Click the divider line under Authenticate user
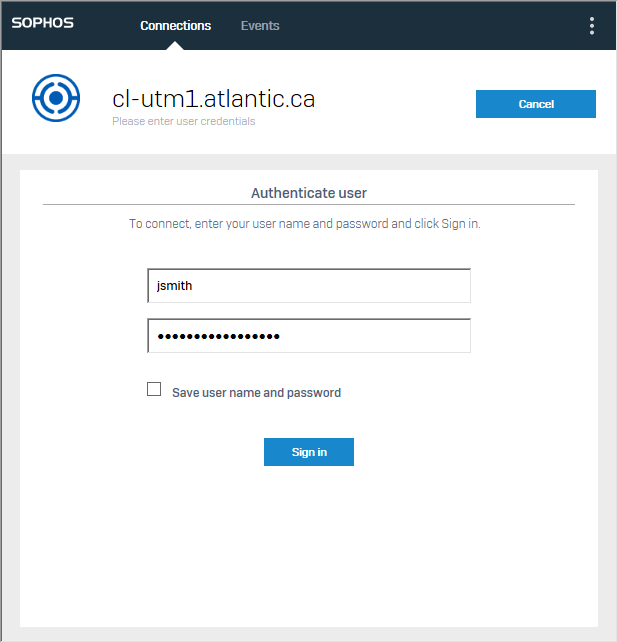The image size is (617, 642). [x=309, y=204]
